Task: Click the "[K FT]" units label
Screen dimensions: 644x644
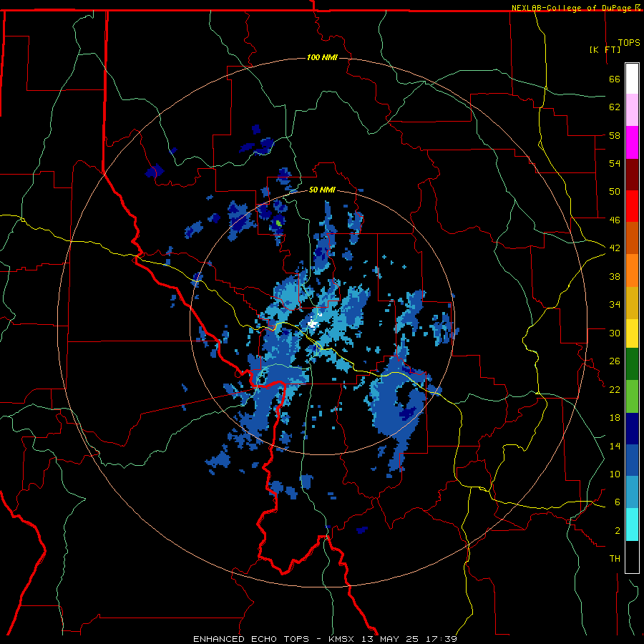Action: click(x=605, y=49)
